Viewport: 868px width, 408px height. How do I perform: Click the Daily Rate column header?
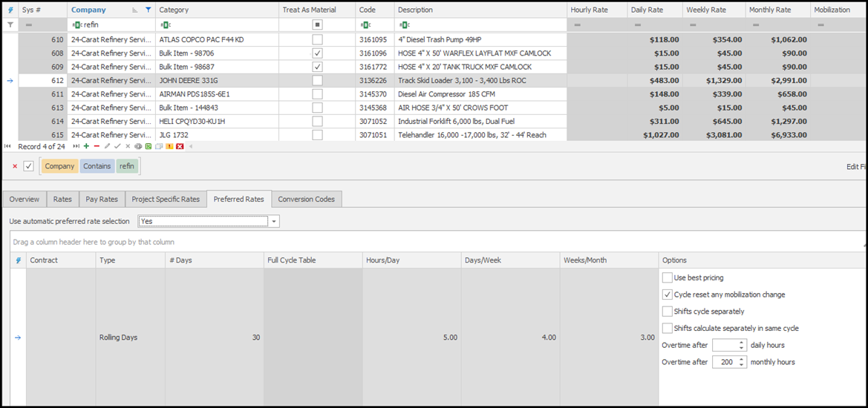tap(650, 10)
